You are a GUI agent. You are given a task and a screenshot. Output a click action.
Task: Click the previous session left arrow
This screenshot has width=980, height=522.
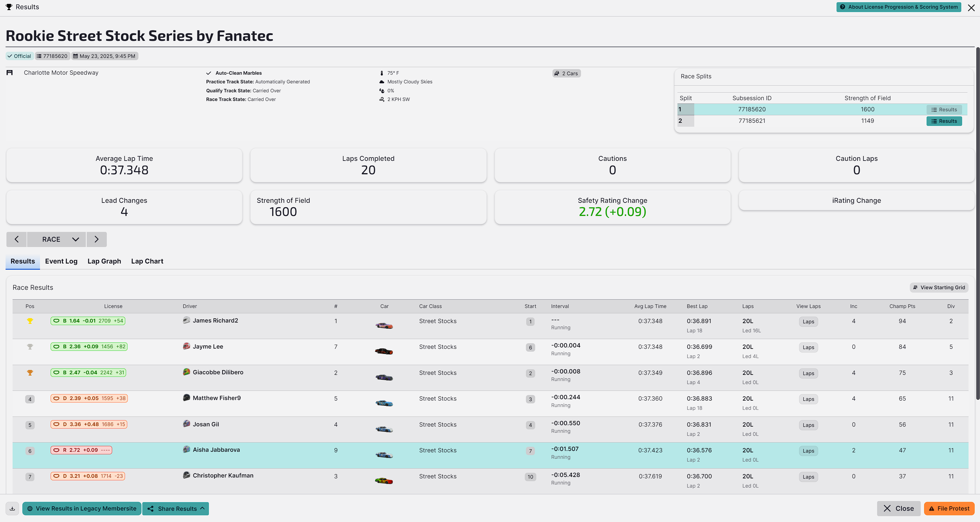click(16, 239)
